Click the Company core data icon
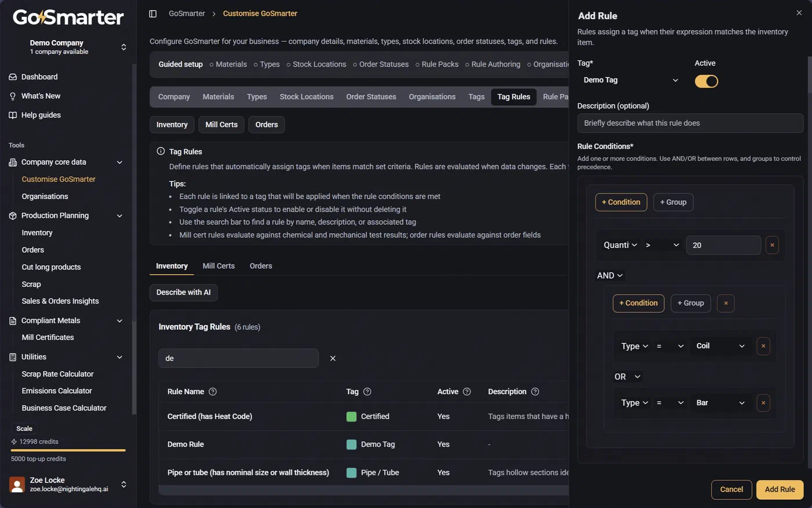This screenshot has height=508, width=812. pyautogui.click(x=13, y=163)
